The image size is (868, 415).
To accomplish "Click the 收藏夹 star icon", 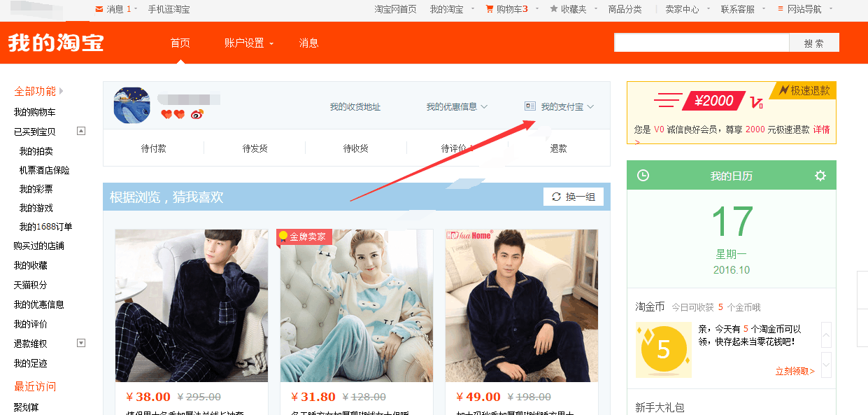I will [x=554, y=9].
